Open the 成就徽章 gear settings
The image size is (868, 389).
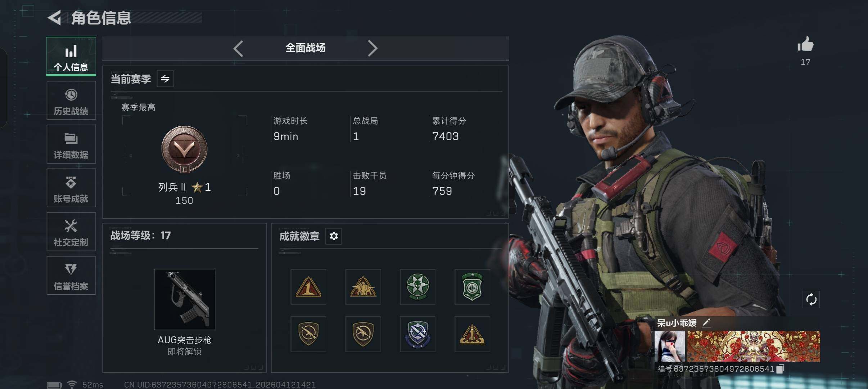[x=334, y=236]
